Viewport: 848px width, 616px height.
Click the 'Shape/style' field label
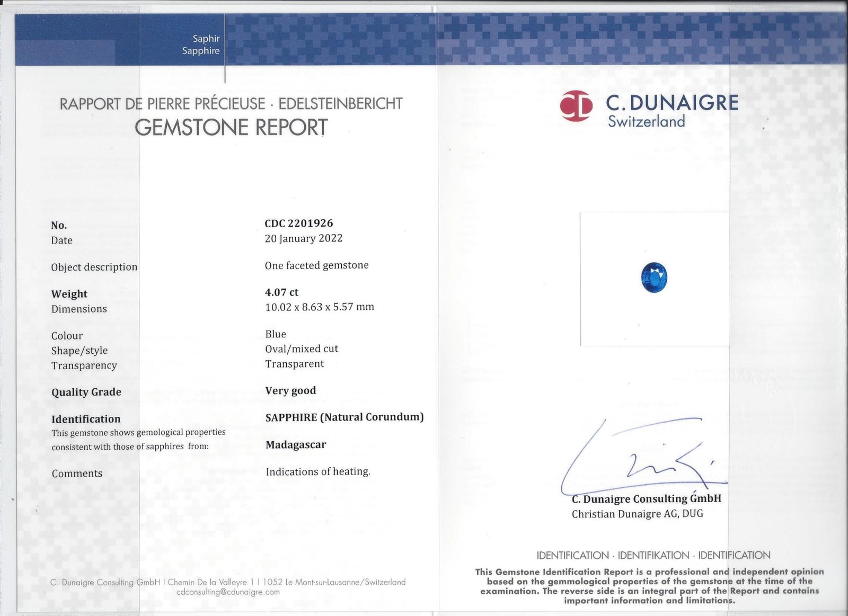[79, 351]
